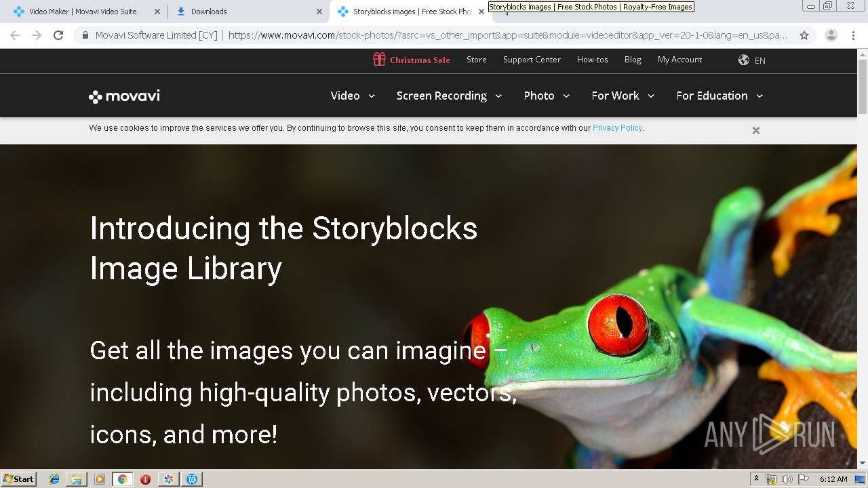Open the media player taskbar icon

coord(100,479)
